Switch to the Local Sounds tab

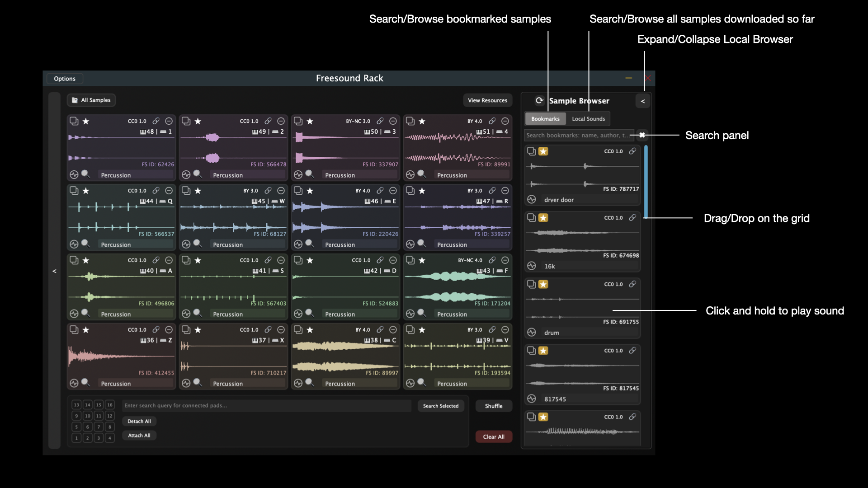point(588,119)
